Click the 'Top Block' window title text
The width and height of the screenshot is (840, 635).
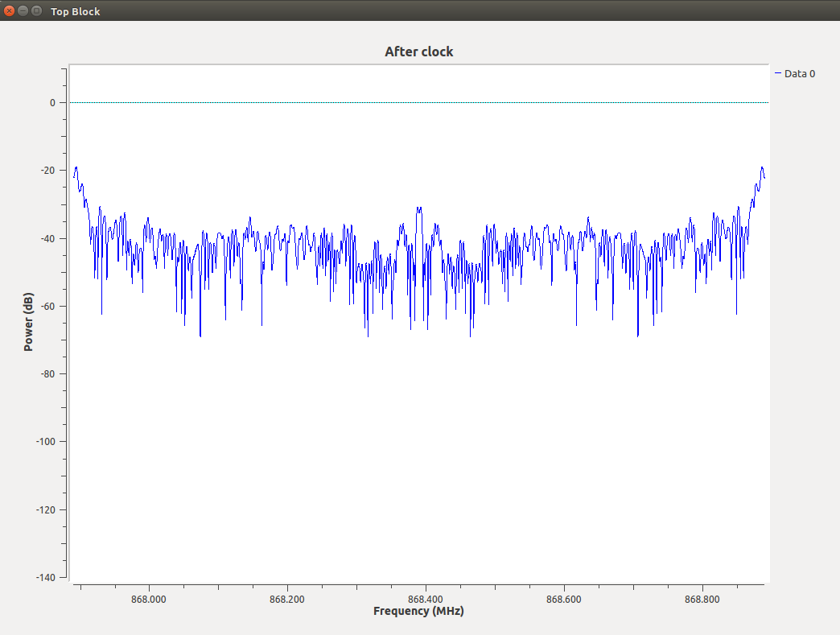[x=75, y=11]
